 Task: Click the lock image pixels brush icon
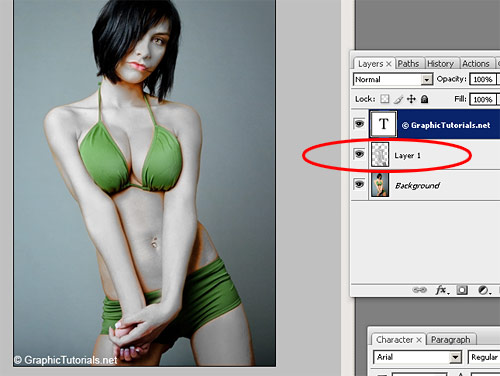398,99
